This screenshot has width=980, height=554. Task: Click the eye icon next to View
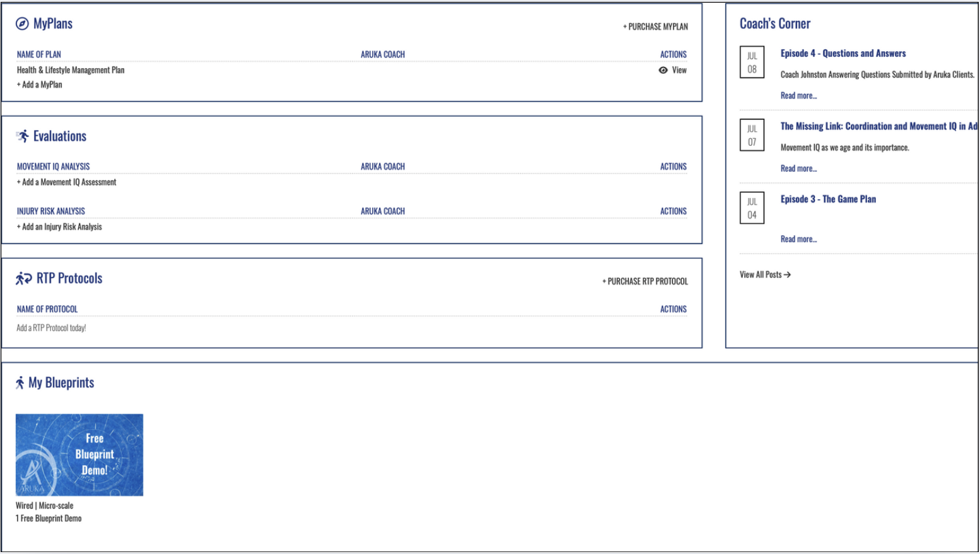(663, 70)
